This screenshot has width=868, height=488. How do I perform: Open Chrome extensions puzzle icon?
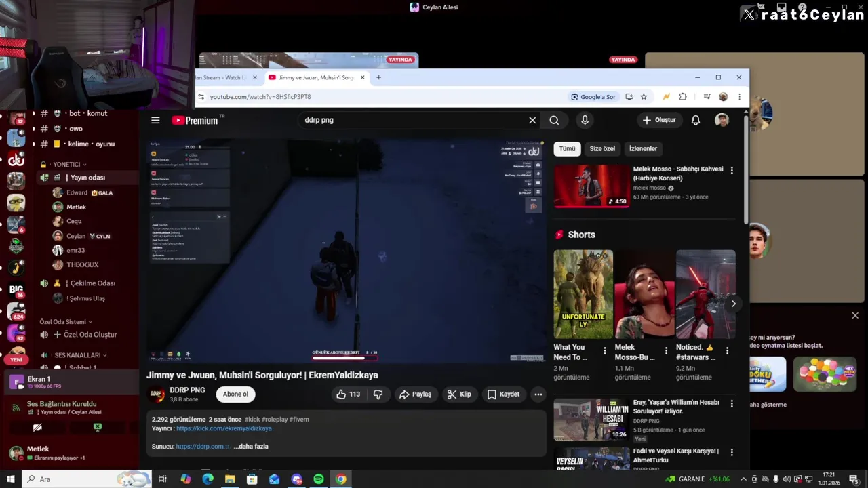(x=683, y=97)
